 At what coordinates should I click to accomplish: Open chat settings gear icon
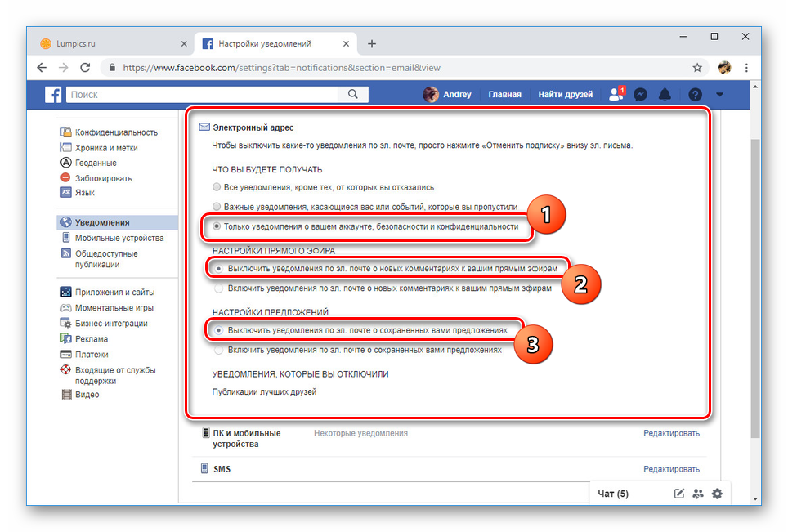(717, 494)
